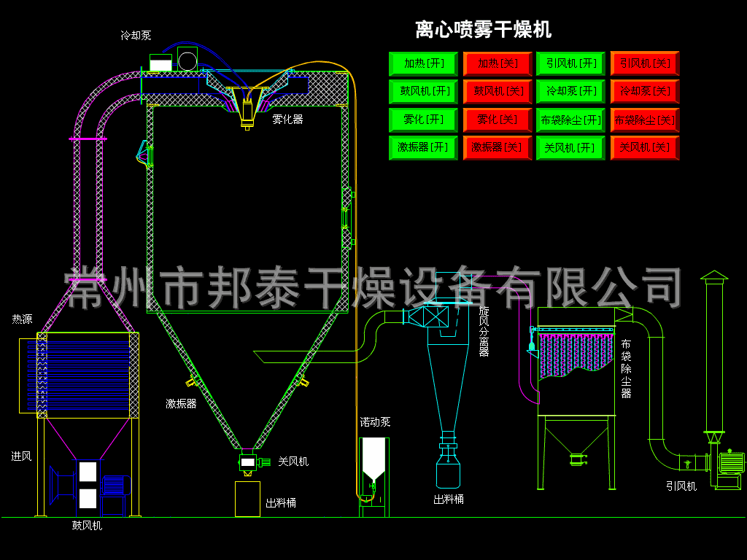Turn off the blower via 鼓风机[关]
The width and height of the screenshot is (747, 560).
[x=497, y=92]
